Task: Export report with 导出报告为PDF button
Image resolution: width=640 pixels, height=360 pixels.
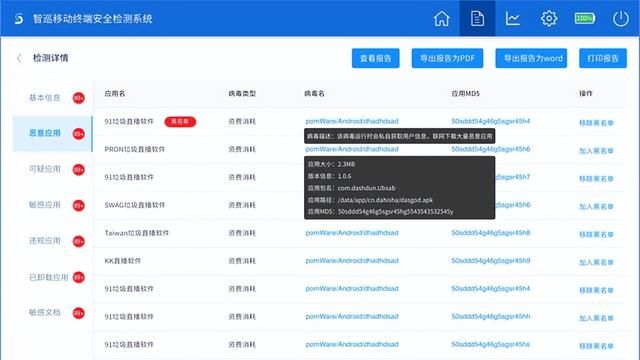Action: pyautogui.click(x=447, y=58)
